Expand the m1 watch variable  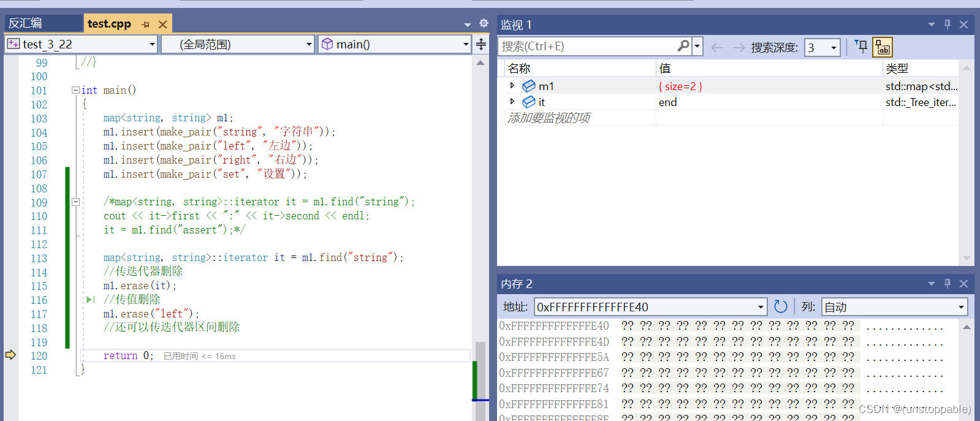[x=512, y=86]
